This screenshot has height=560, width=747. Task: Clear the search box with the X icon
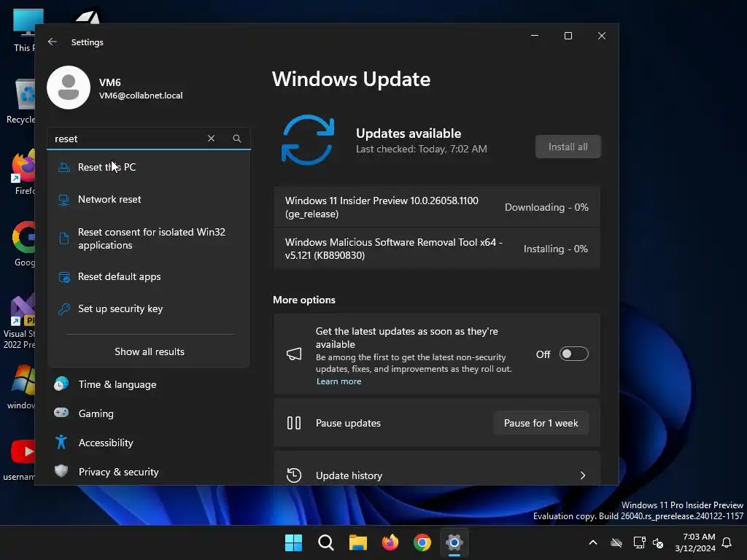(x=211, y=138)
